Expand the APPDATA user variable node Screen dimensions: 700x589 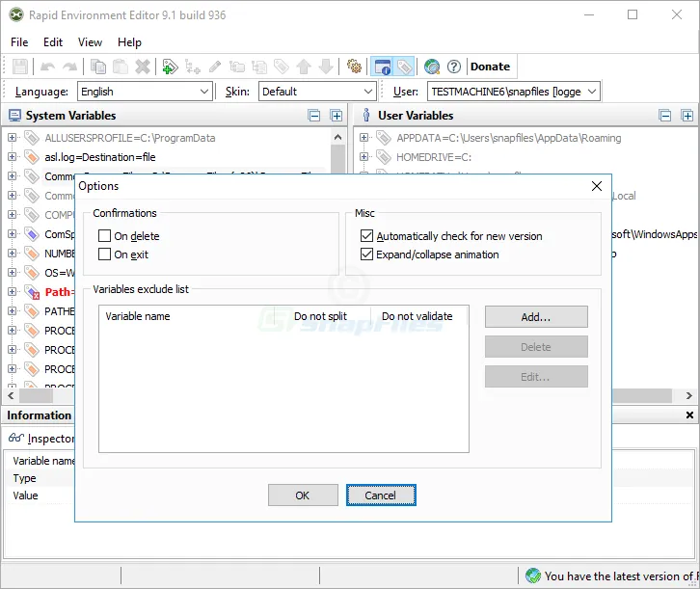(363, 138)
